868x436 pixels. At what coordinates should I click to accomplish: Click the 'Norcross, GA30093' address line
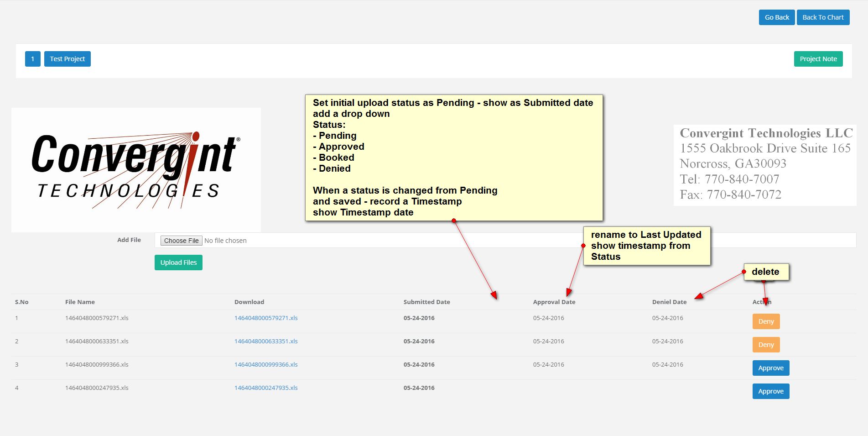coord(733,164)
